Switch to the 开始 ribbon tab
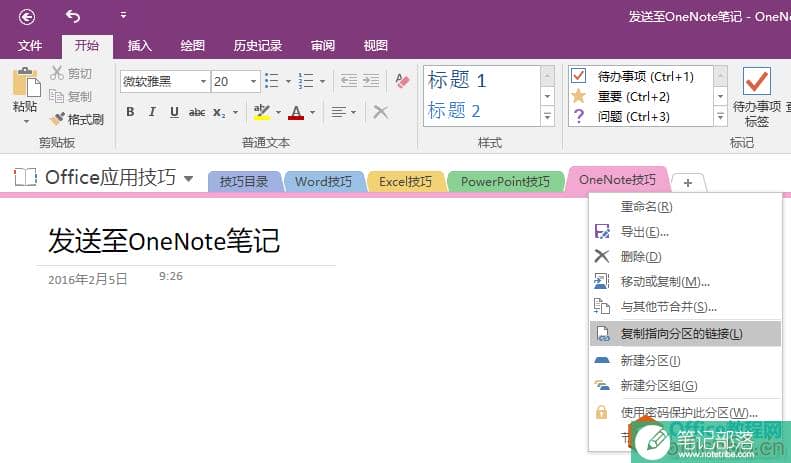Image resolution: width=791 pixels, height=463 pixels. 87,46
